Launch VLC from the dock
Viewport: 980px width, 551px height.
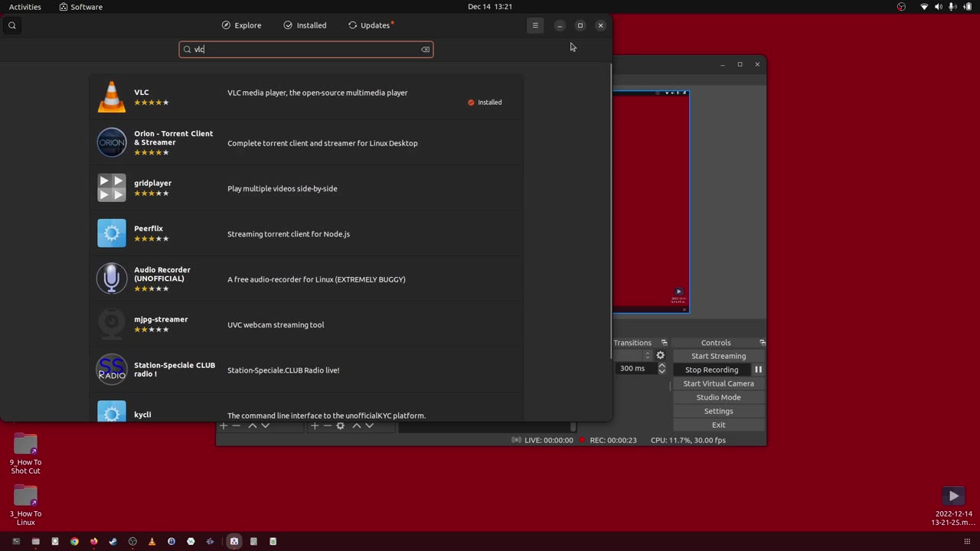152,542
